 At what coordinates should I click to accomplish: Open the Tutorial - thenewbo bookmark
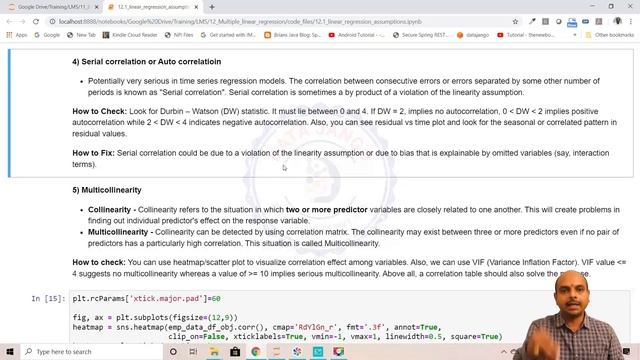point(526,35)
